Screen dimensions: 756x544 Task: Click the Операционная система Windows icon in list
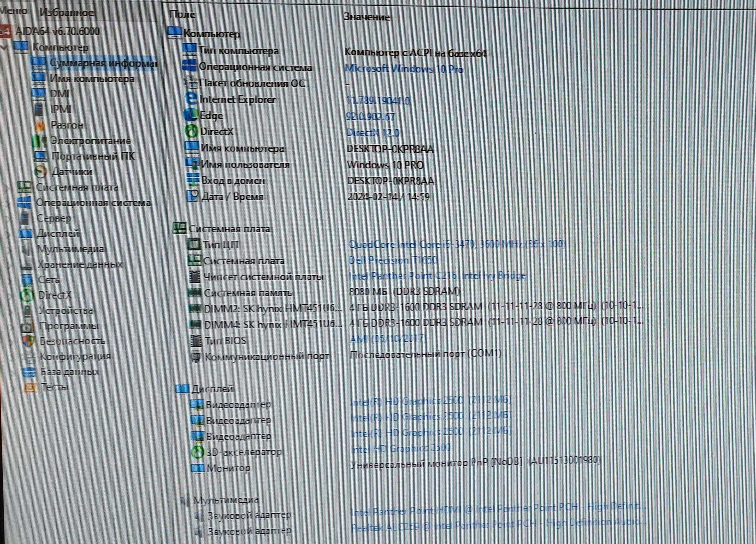coord(190,66)
